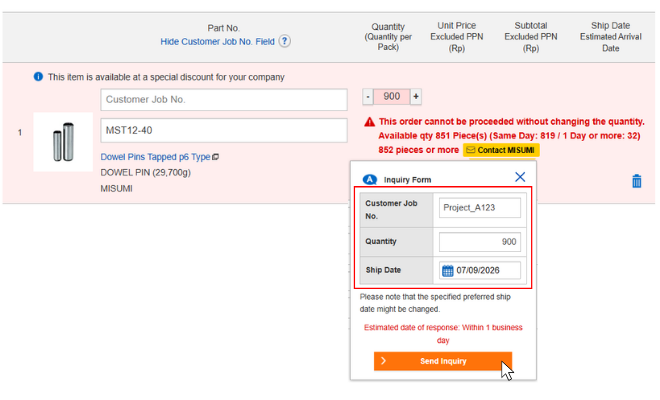Click the dowel pin product thumbnail
Image resolution: width=660 pixels, height=400 pixels.
pyautogui.click(x=63, y=142)
